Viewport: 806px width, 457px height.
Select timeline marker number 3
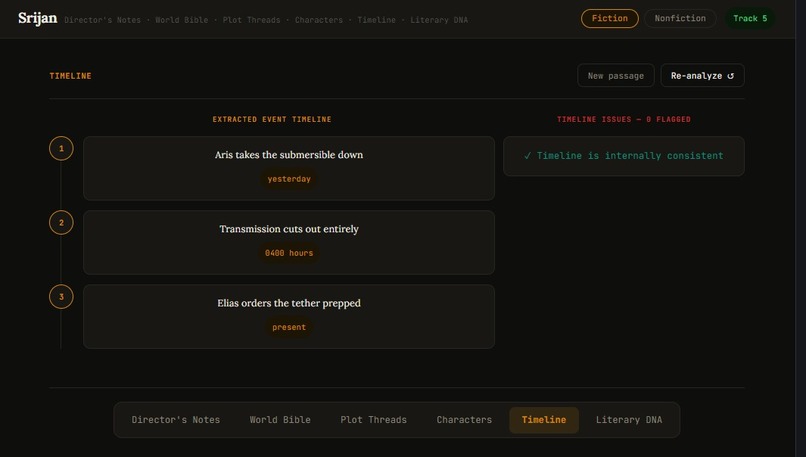(x=61, y=297)
